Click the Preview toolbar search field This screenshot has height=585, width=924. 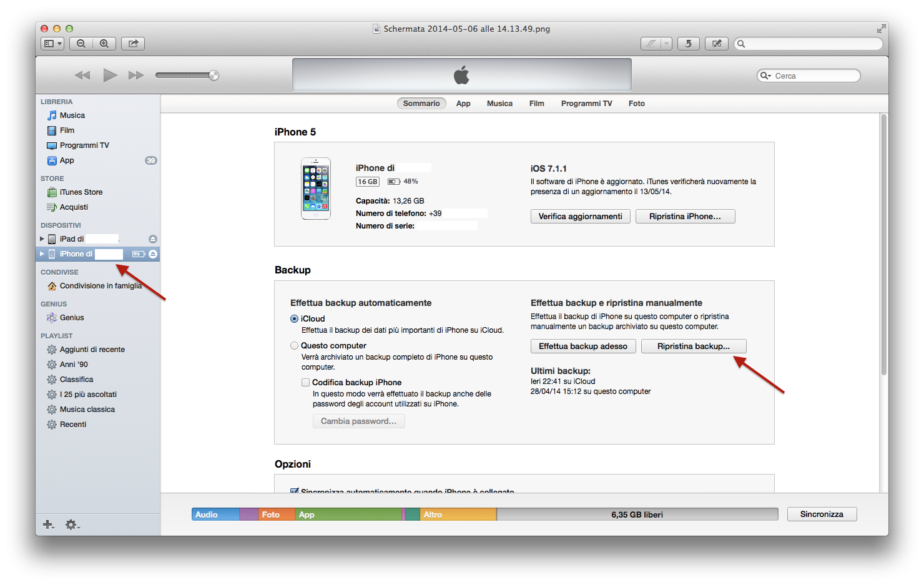pyautogui.click(x=808, y=44)
